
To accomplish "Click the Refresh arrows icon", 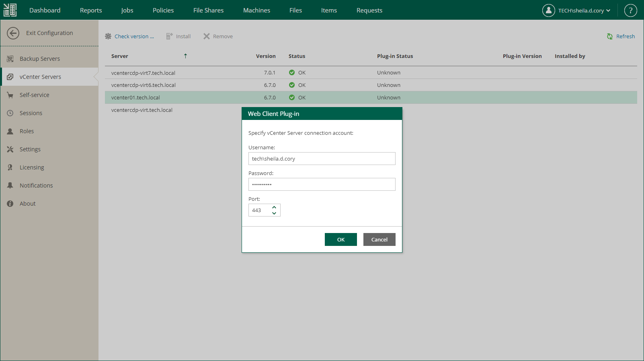I will 610,36.
